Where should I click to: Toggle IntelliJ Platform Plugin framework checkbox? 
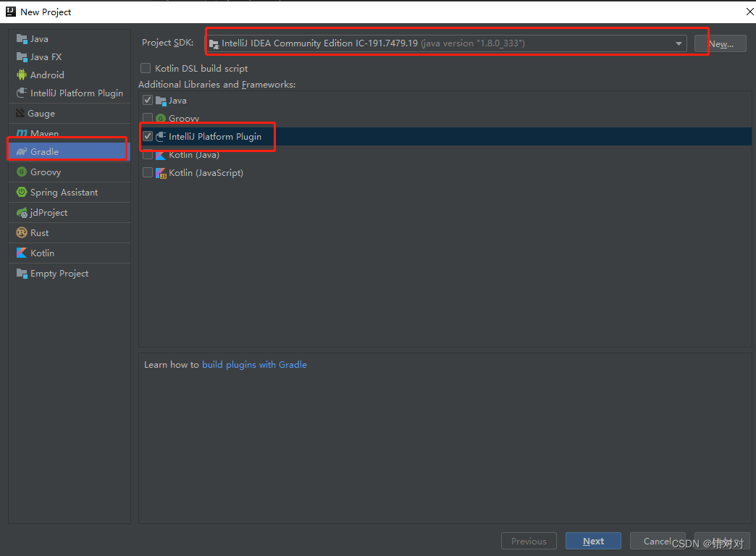click(x=148, y=136)
